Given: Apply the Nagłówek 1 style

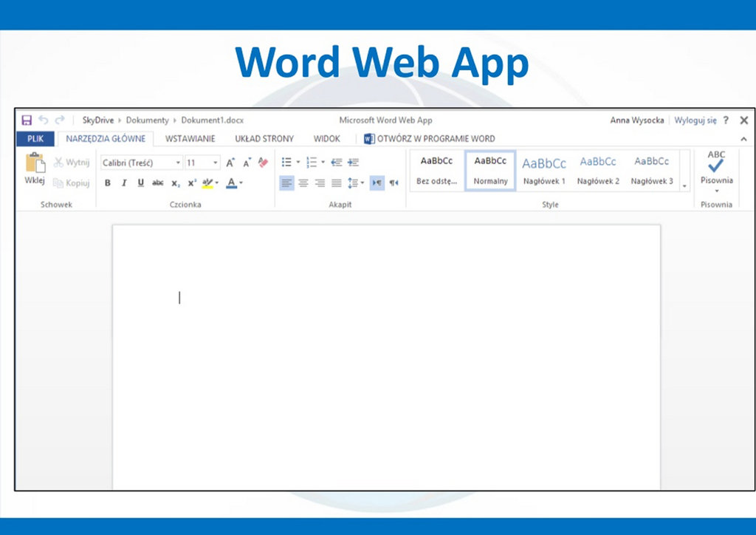Looking at the screenshot, I should (544, 171).
